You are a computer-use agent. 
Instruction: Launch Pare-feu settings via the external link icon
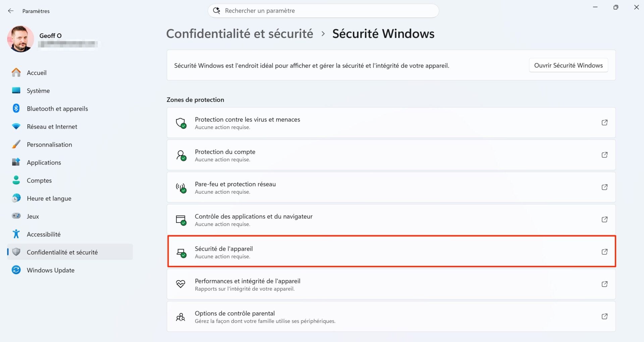point(604,187)
